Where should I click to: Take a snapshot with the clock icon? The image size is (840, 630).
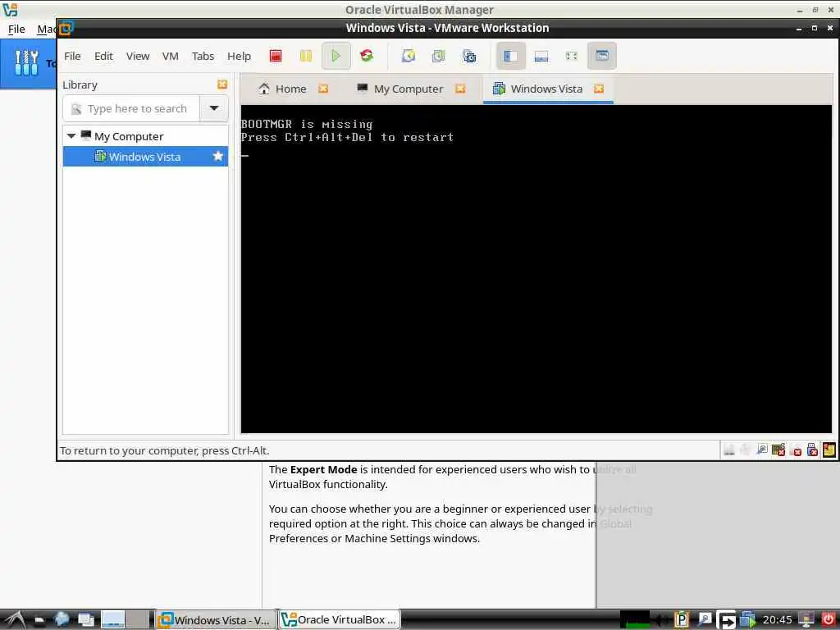pos(409,56)
